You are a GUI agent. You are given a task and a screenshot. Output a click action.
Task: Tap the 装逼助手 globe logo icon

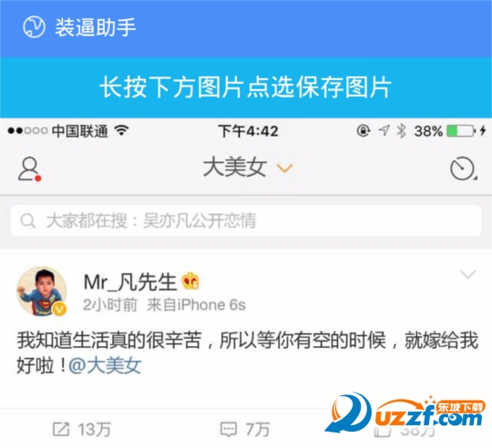[34, 27]
